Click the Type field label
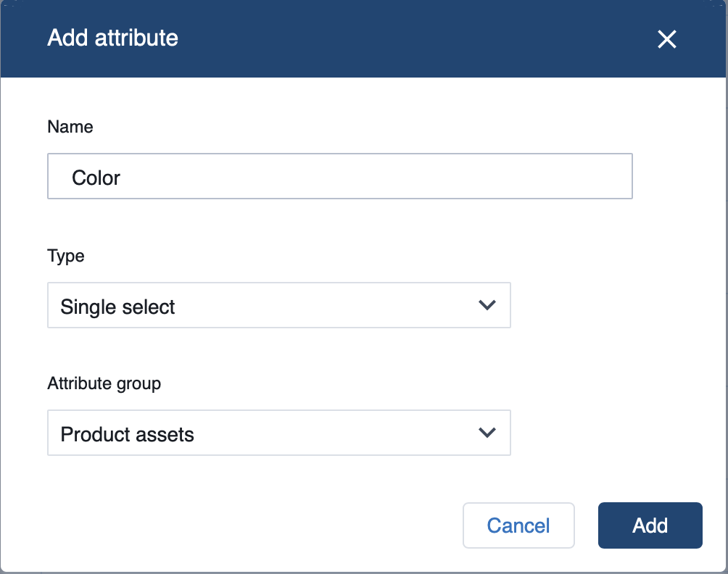This screenshot has width=728, height=574. (66, 256)
